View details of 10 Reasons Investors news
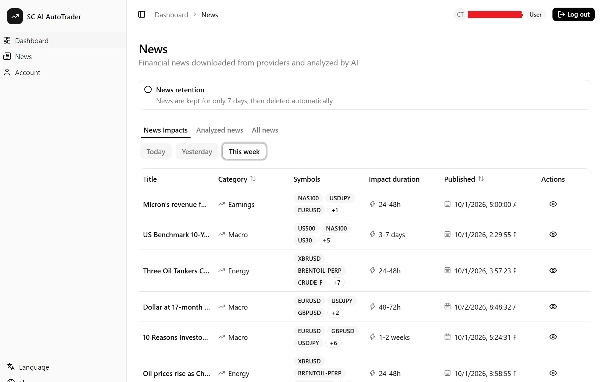600x382 pixels. pos(553,337)
